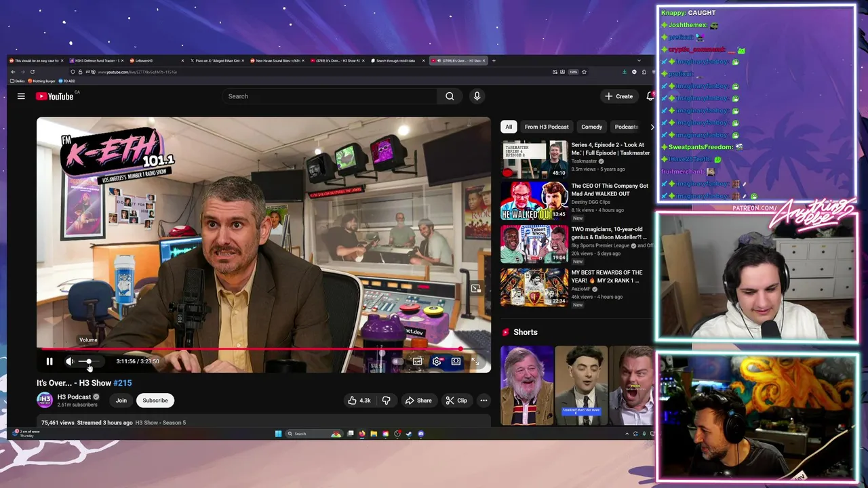
Task: Like the video (4.3k)
Action: (359, 401)
